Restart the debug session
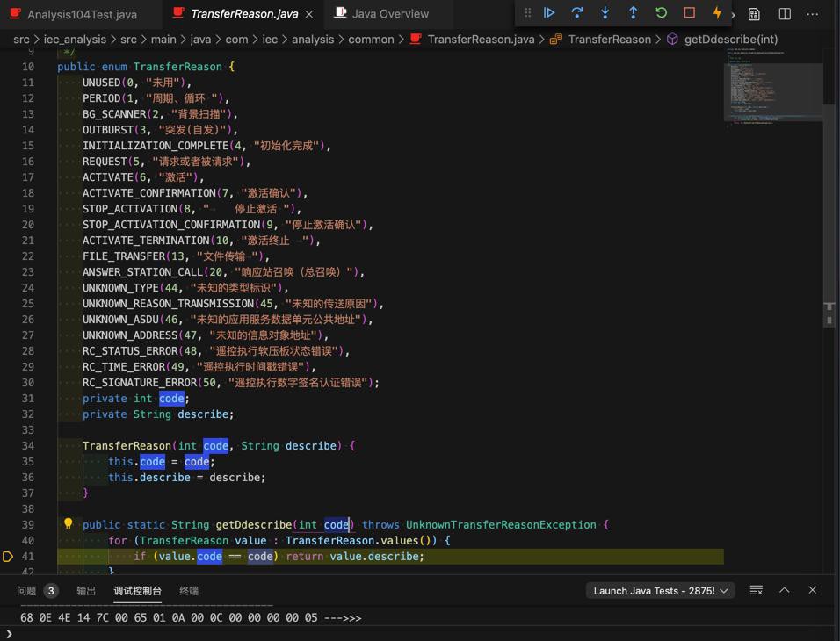840x641 pixels. [661, 13]
